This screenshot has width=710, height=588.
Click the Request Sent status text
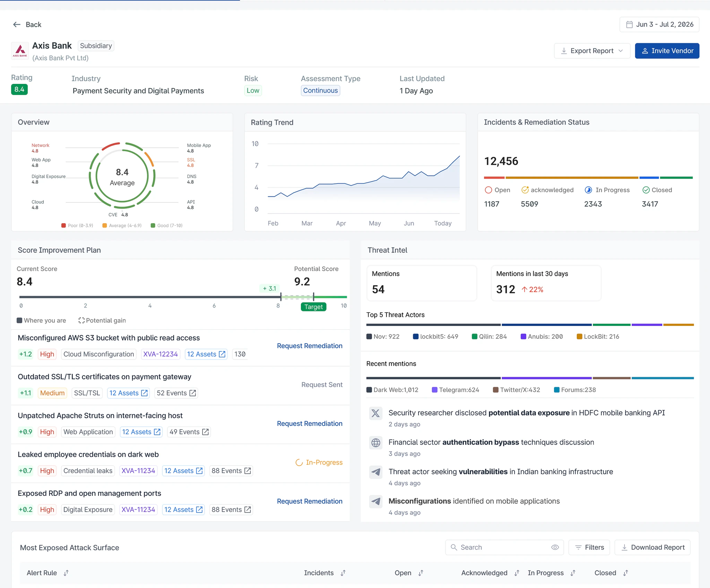click(322, 384)
